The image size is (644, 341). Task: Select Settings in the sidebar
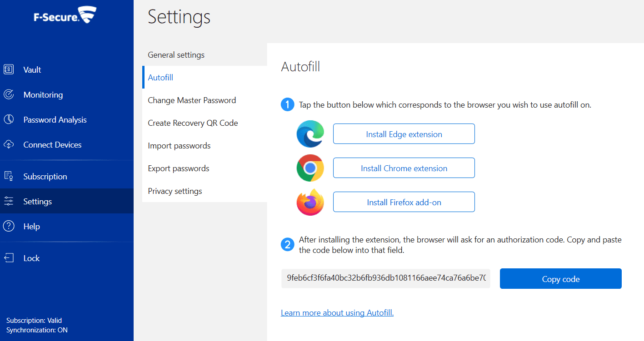coord(67,201)
